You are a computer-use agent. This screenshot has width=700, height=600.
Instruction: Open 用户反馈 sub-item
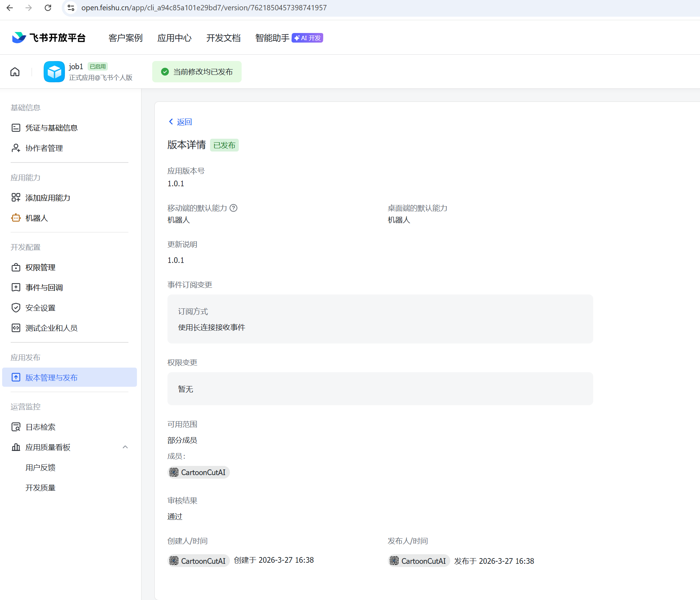tap(40, 468)
